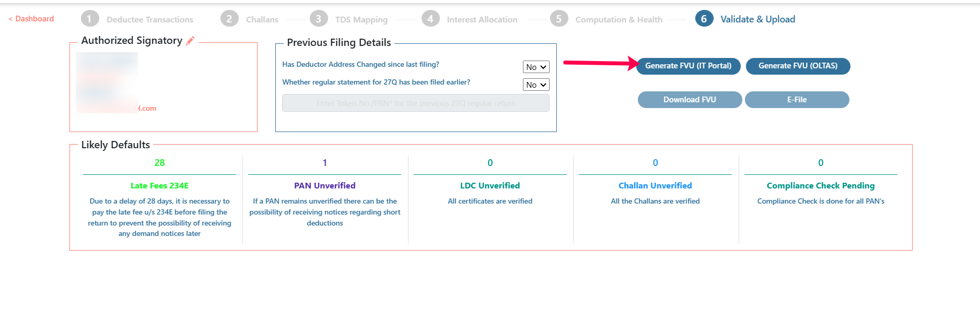The width and height of the screenshot is (980, 332).
Task: Open Deductor Address Changed dropdown
Action: tap(536, 67)
